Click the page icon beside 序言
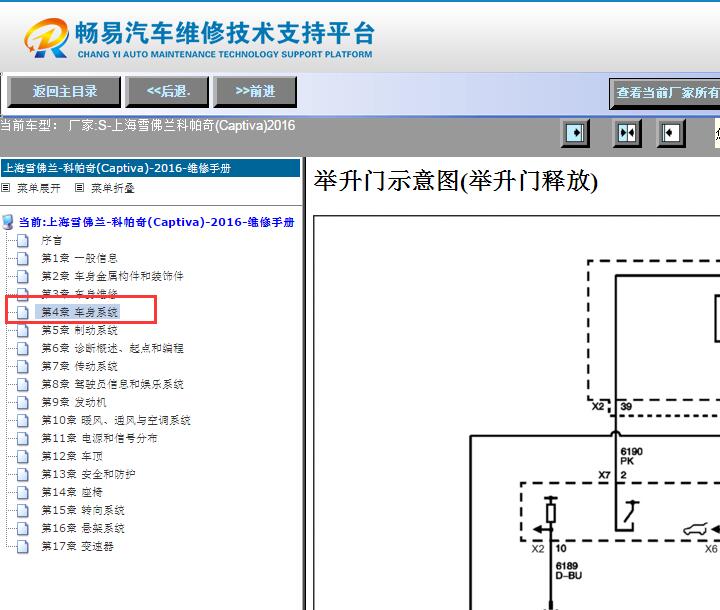 [22, 241]
